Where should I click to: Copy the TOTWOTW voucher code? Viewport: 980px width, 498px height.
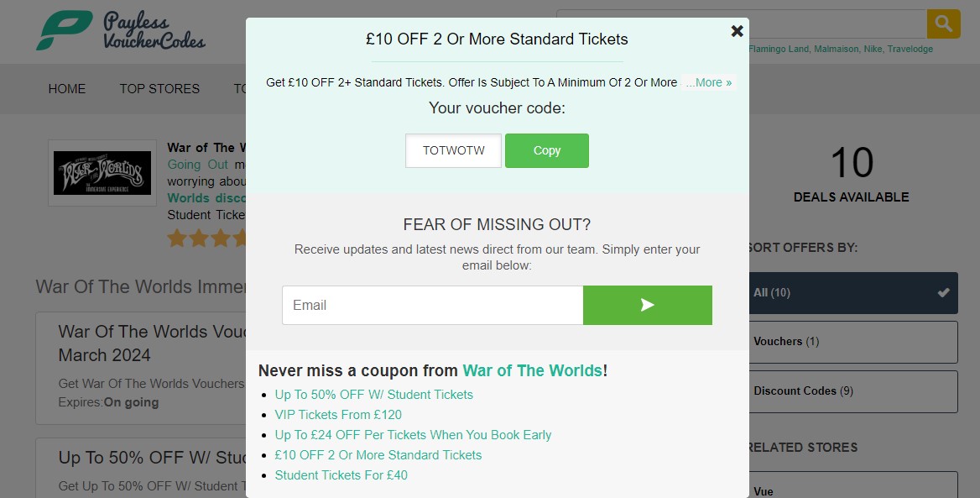click(546, 150)
